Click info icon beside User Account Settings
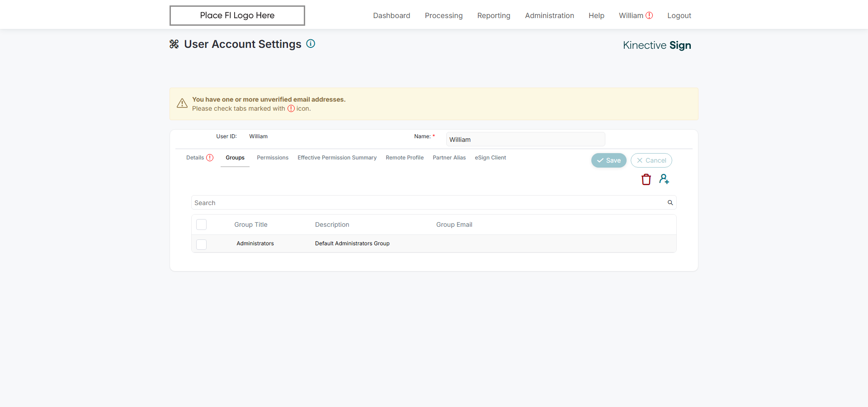This screenshot has height=407, width=868. pos(311,44)
